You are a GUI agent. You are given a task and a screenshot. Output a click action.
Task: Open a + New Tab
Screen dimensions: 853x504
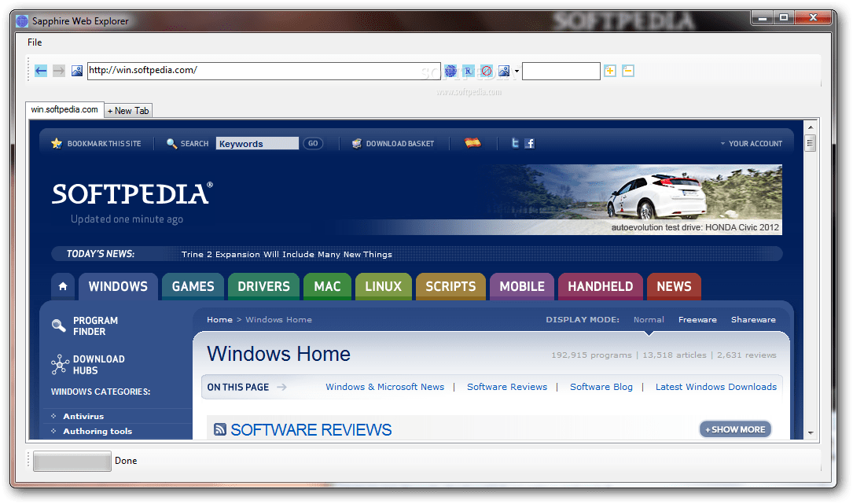128,111
